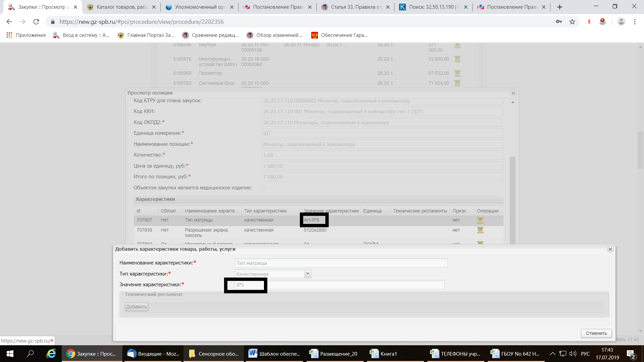Switch to Каталог товаров tab
The width and height of the screenshot is (644, 362).
point(121,7)
